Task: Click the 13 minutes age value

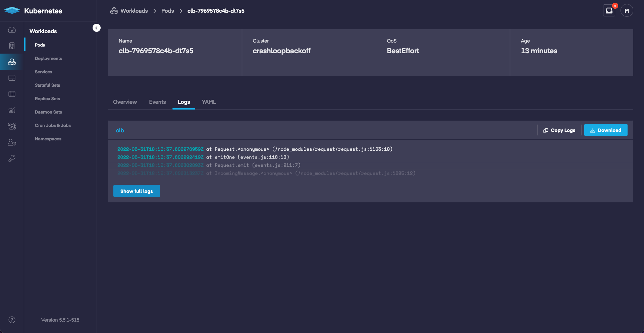Action: 539,51
